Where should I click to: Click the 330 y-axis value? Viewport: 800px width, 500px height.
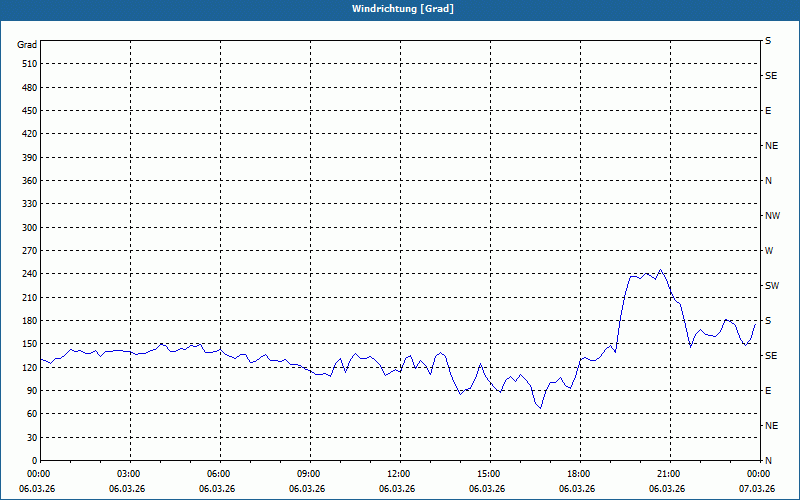pyautogui.click(x=30, y=204)
